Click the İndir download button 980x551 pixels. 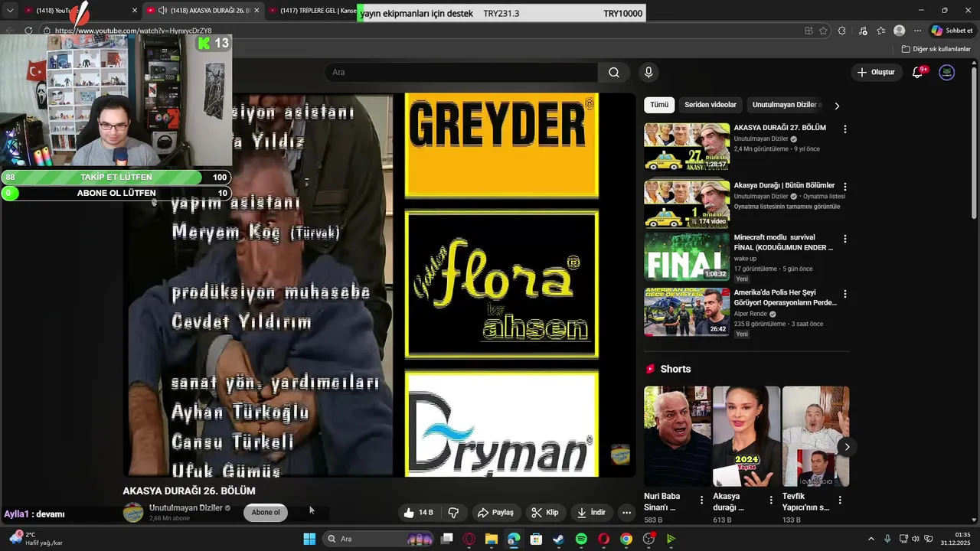tap(591, 513)
